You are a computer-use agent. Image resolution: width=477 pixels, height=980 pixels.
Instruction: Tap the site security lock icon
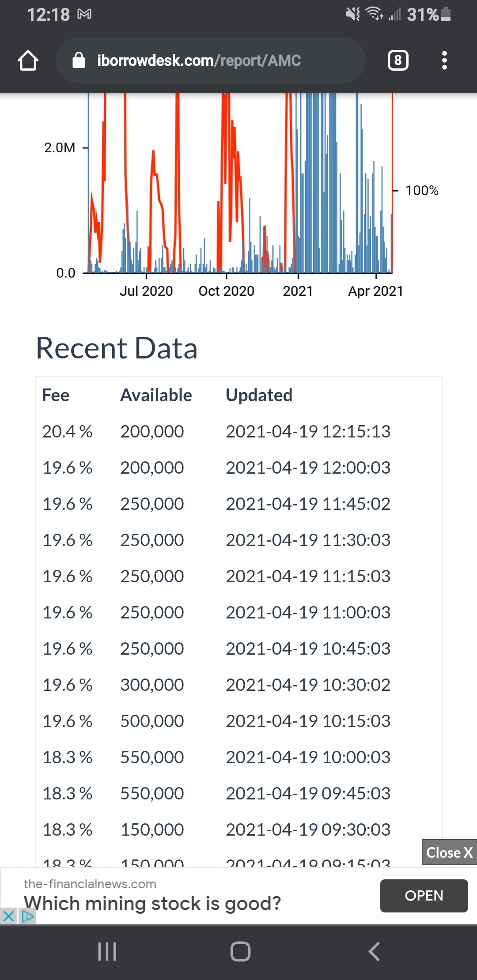point(79,60)
